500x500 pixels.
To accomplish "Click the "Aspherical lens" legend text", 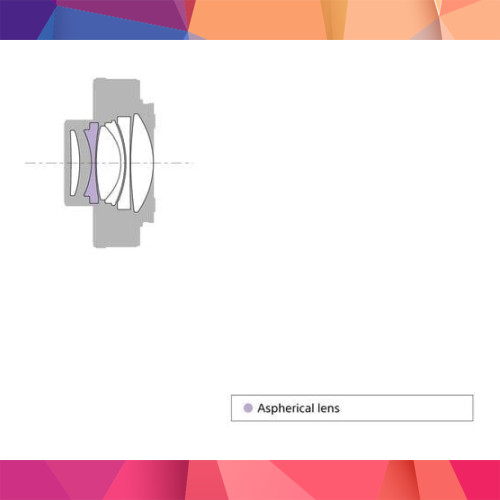I will pyautogui.click(x=298, y=408).
